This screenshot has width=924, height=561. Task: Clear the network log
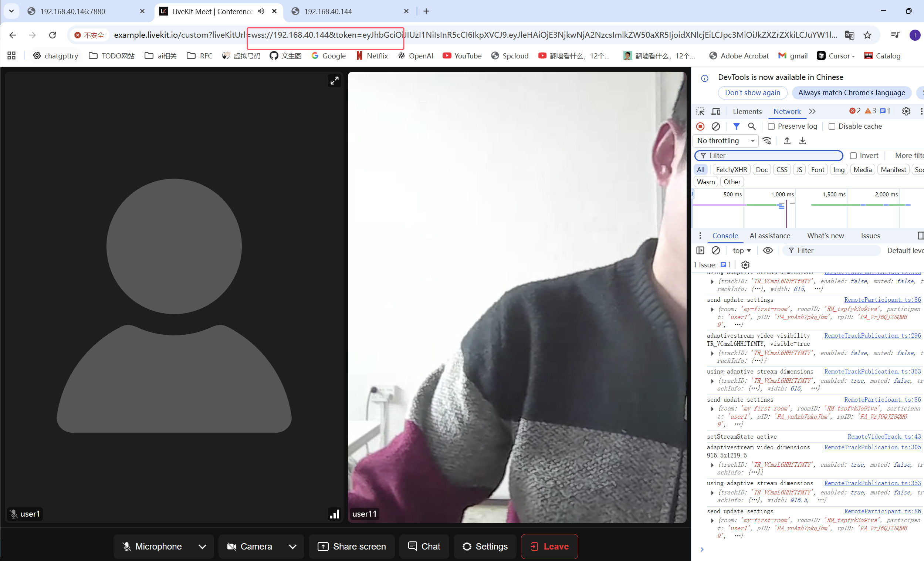point(715,126)
